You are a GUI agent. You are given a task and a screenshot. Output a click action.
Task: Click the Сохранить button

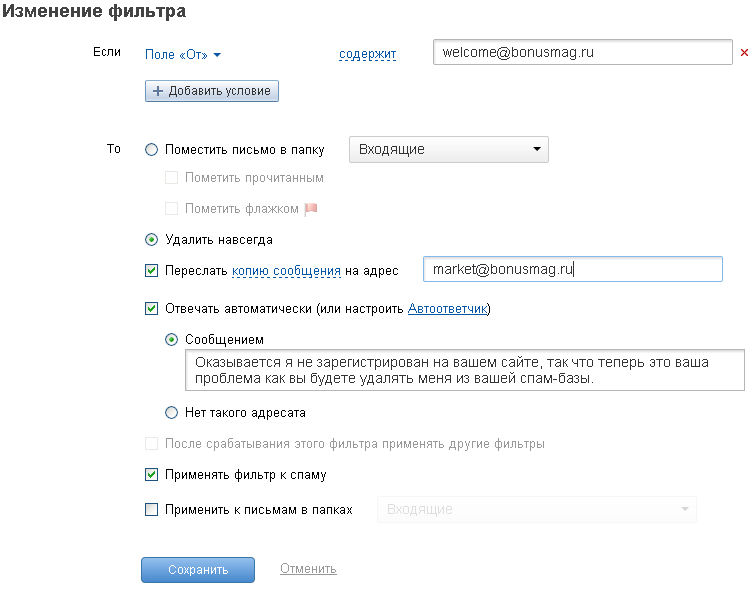pos(198,570)
